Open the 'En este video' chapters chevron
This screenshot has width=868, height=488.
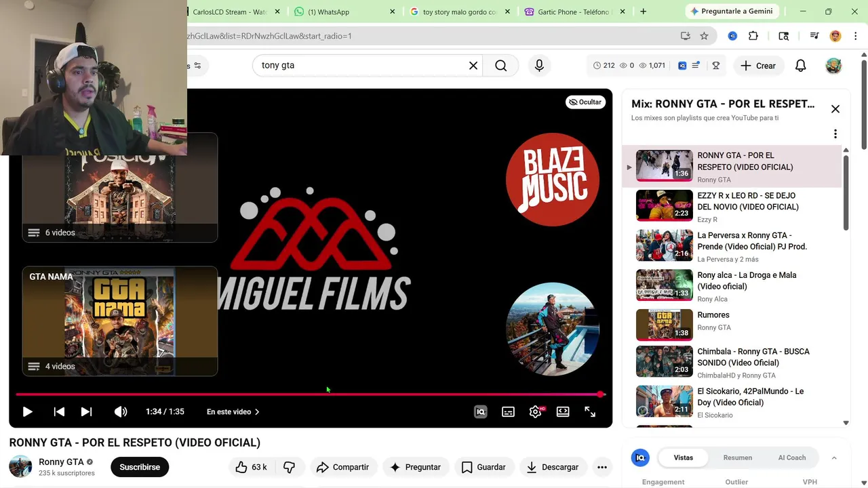(257, 411)
